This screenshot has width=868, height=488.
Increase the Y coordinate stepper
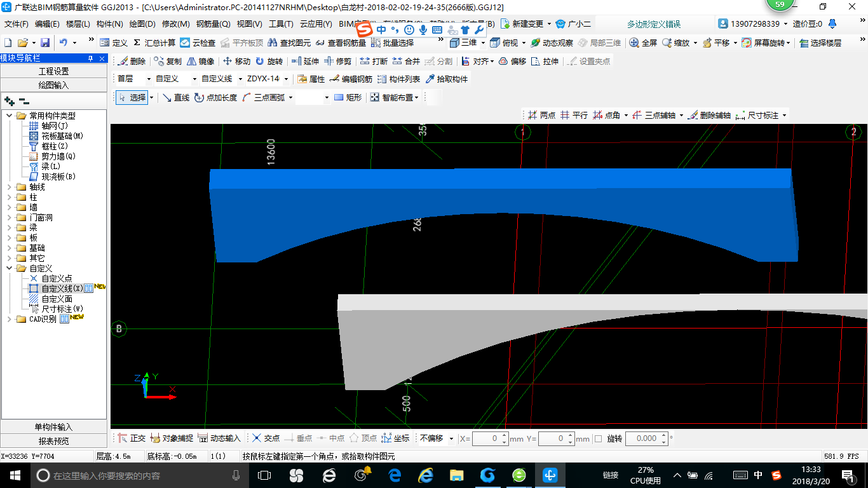(571, 435)
